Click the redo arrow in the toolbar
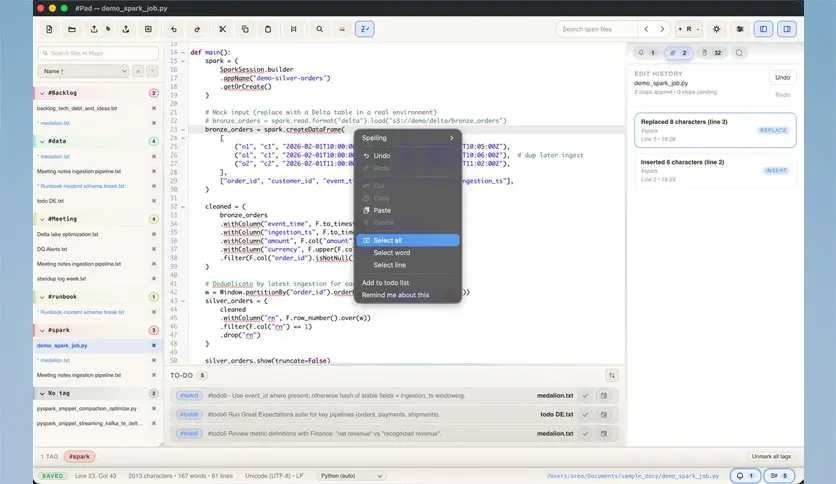 (x=197, y=29)
